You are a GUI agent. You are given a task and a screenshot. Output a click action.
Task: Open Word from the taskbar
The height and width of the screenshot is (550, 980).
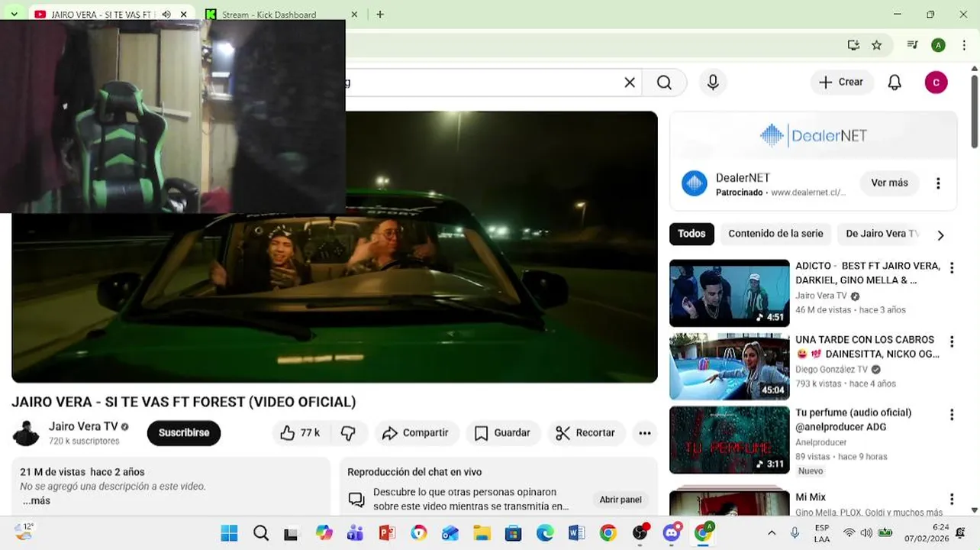pos(576,533)
